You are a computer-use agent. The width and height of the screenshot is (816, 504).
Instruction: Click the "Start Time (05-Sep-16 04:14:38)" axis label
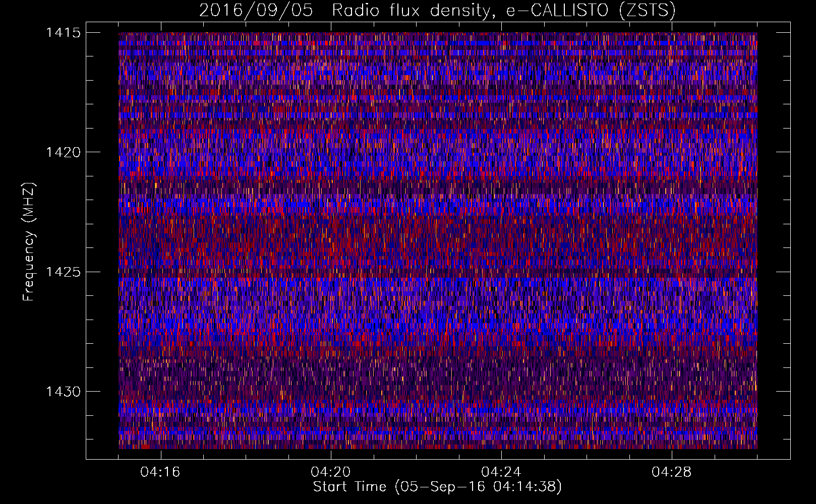point(437,487)
